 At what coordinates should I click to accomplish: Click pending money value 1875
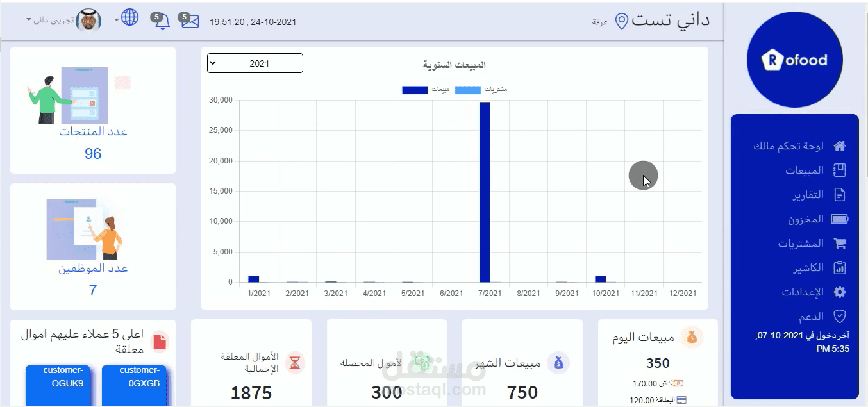[x=251, y=392]
